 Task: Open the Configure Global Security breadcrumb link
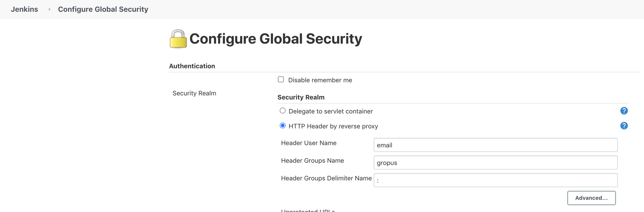point(103,9)
